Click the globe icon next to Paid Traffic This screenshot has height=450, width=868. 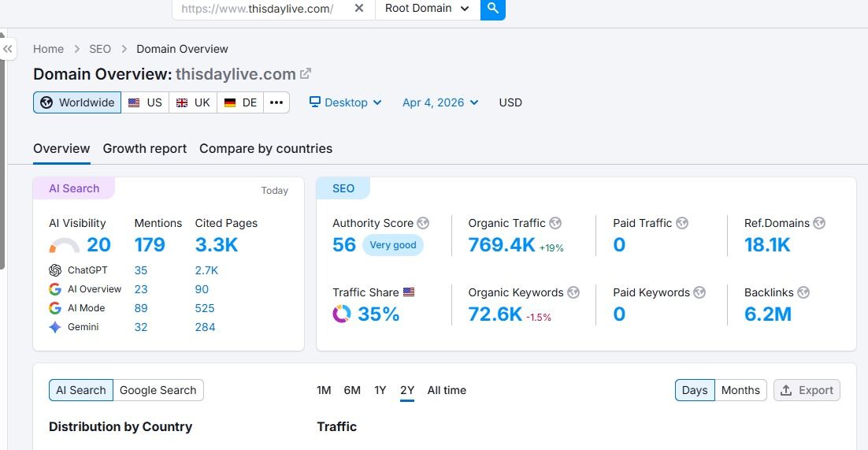pos(682,223)
